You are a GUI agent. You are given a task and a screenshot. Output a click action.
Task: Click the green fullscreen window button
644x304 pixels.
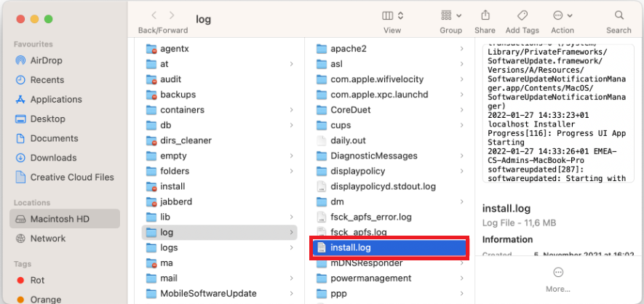point(49,19)
